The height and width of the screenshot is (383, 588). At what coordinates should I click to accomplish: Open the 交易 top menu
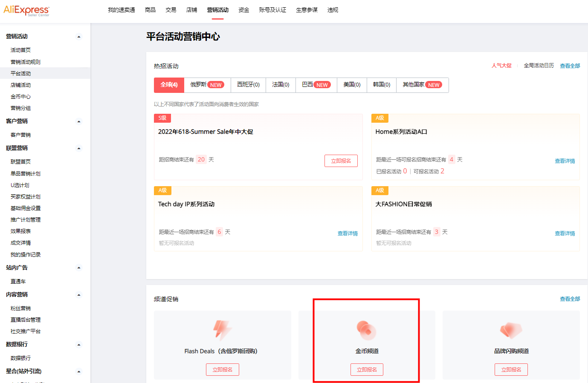click(x=171, y=10)
